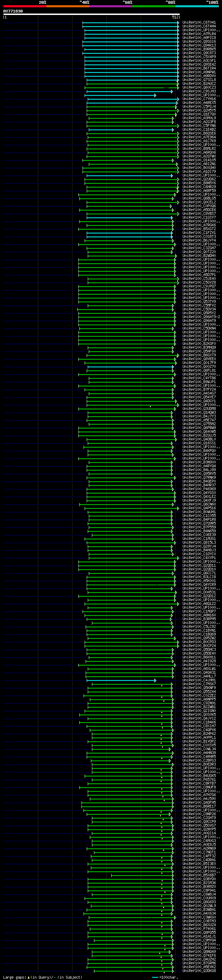Viewport: 222px width, 980px height.
Task: Select the UniRef100_C8P941 entry
Action: click(199, 890)
